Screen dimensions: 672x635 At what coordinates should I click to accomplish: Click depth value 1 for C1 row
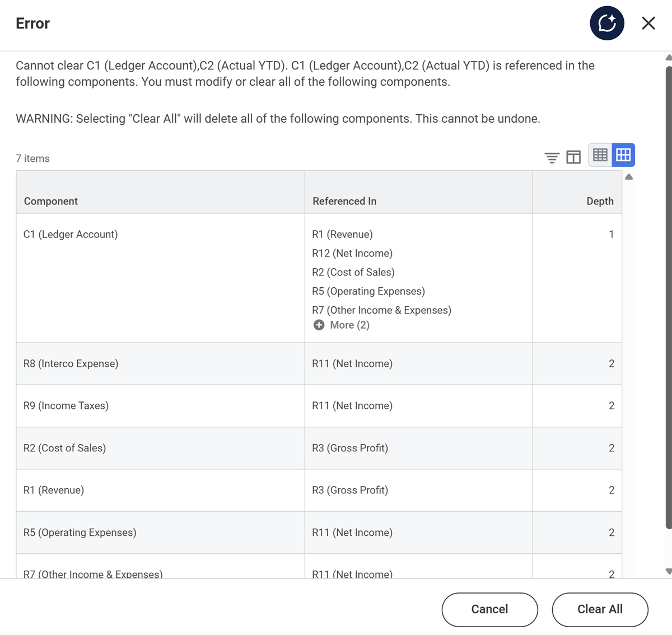click(x=612, y=234)
